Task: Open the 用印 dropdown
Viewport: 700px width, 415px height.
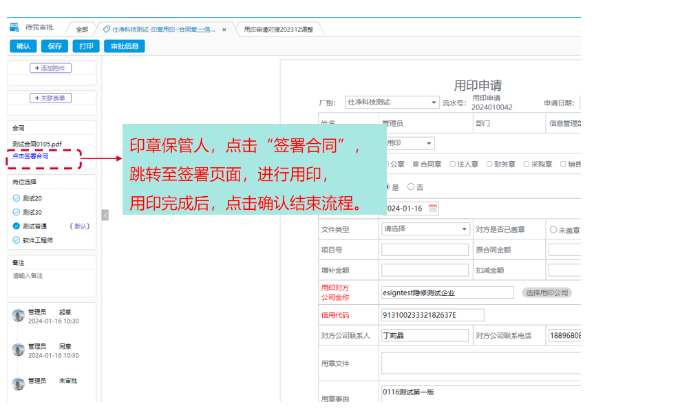Action: 429,144
